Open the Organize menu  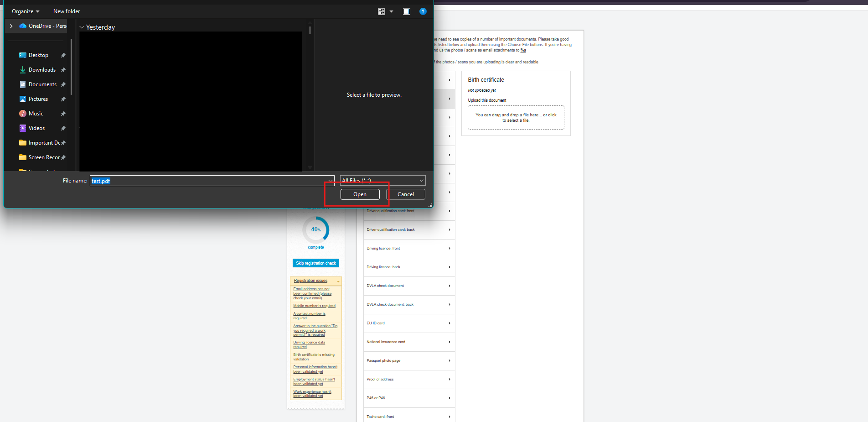[x=25, y=11]
